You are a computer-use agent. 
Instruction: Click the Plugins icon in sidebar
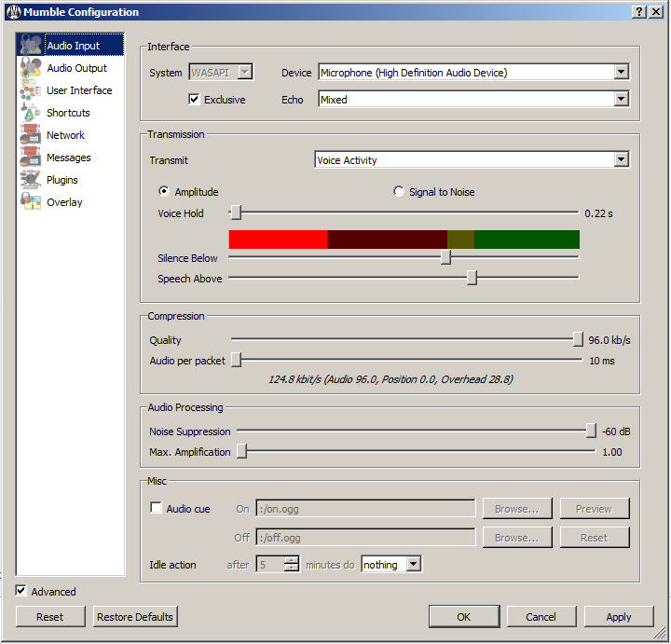click(x=31, y=180)
